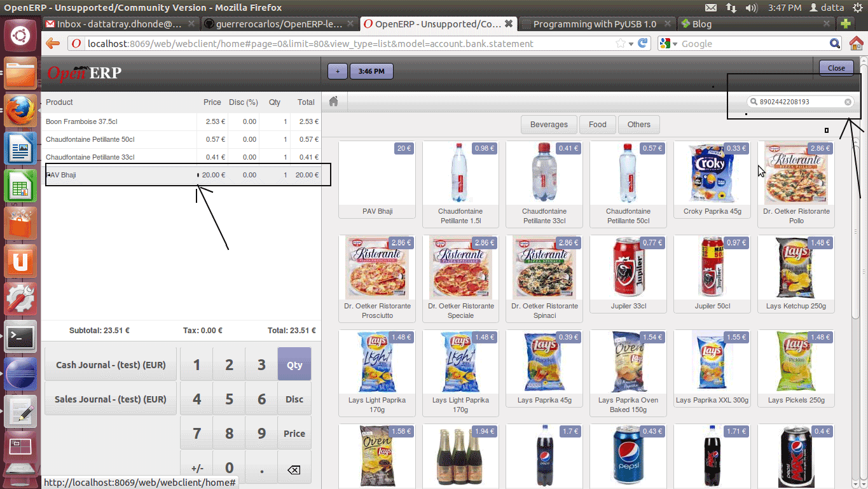Click the decimal point numpad key
The height and width of the screenshot is (489, 868).
click(x=261, y=469)
